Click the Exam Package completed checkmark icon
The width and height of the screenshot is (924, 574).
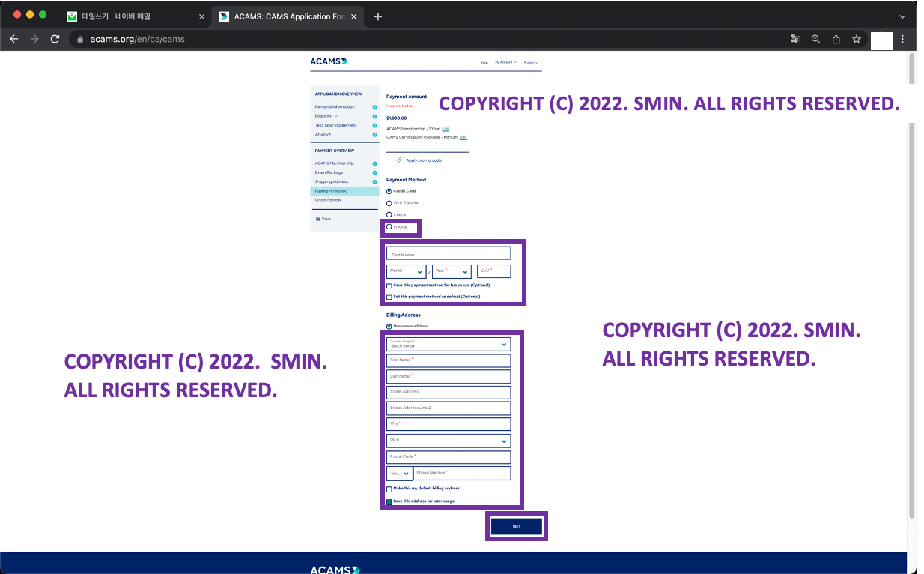[374, 172]
